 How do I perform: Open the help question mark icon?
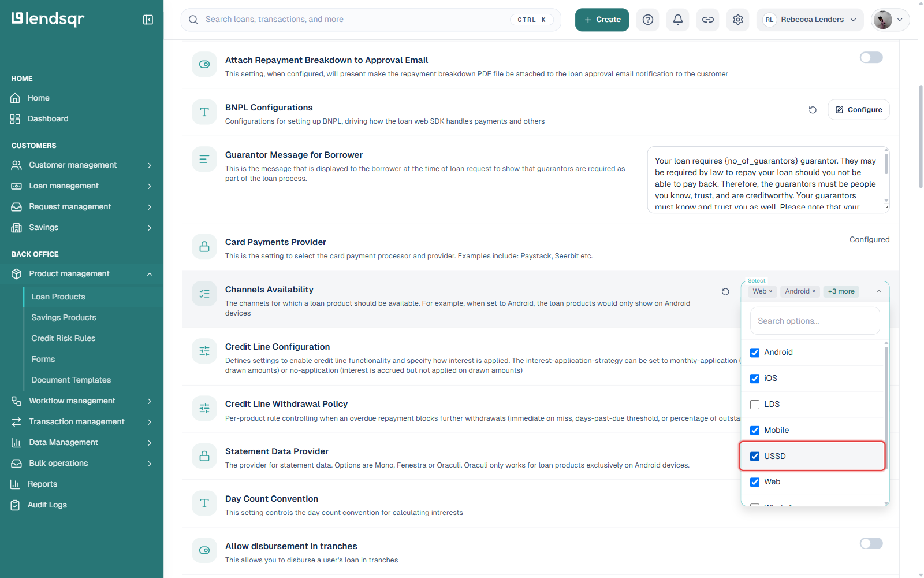pyautogui.click(x=648, y=20)
